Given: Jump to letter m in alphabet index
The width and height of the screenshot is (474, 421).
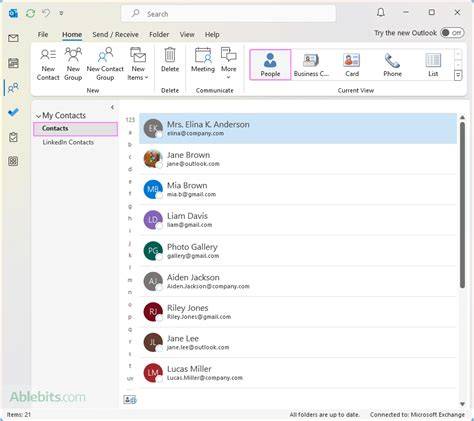Looking at the screenshot, I should coord(130,280).
